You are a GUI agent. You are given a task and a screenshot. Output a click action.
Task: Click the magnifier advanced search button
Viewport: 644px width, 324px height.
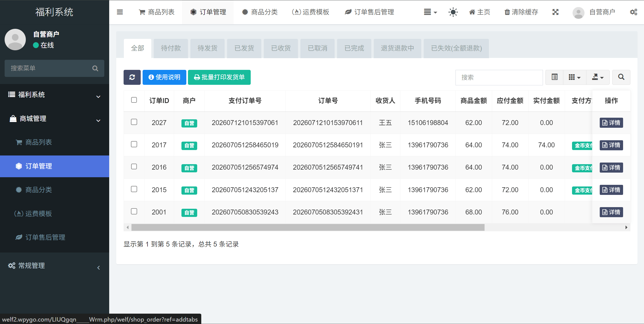pos(621,77)
